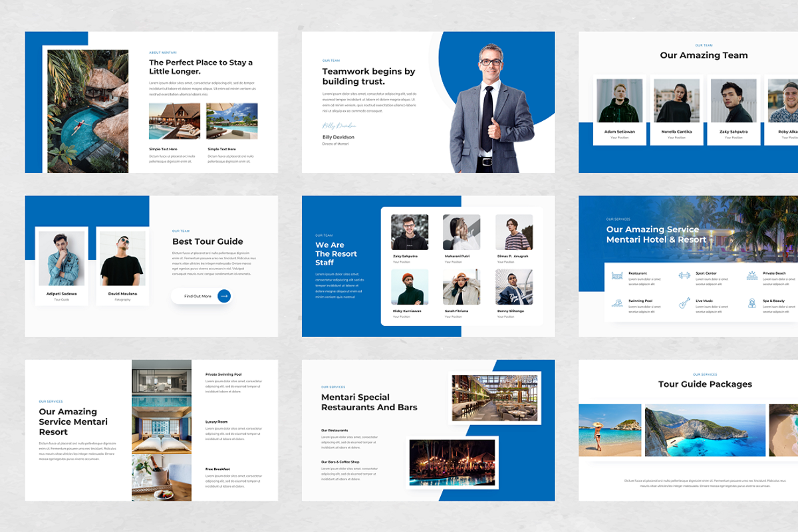Click Maharani Putri's staff photo
The width and height of the screenshot is (798, 532).
click(462, 232)
